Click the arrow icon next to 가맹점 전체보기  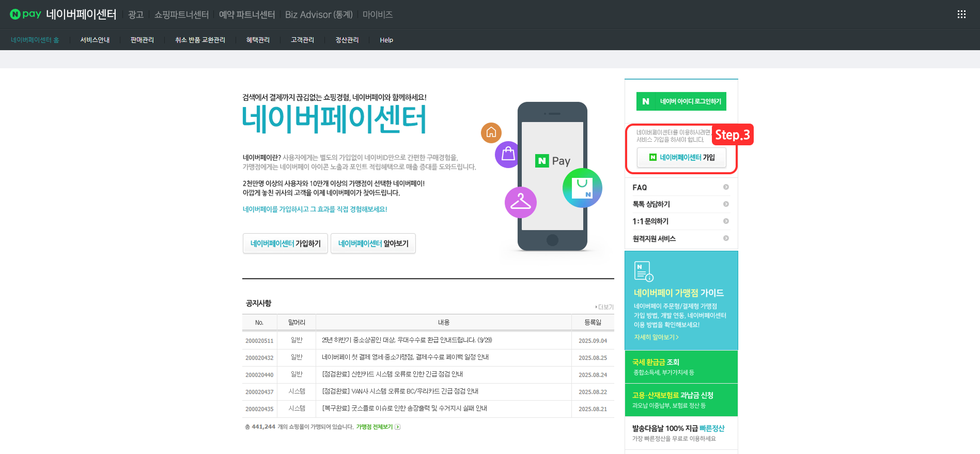[x=397, y=427]
